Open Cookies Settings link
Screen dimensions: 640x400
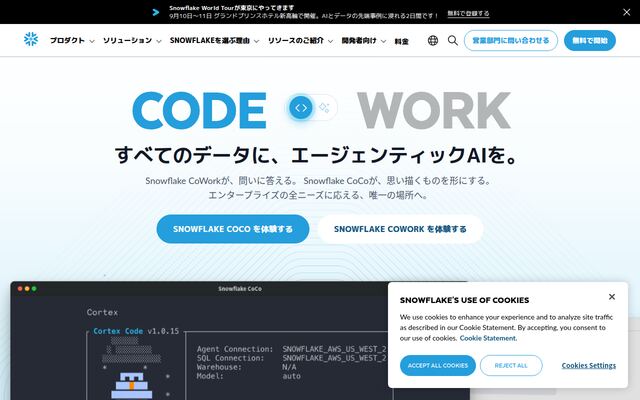coord(589,365)
